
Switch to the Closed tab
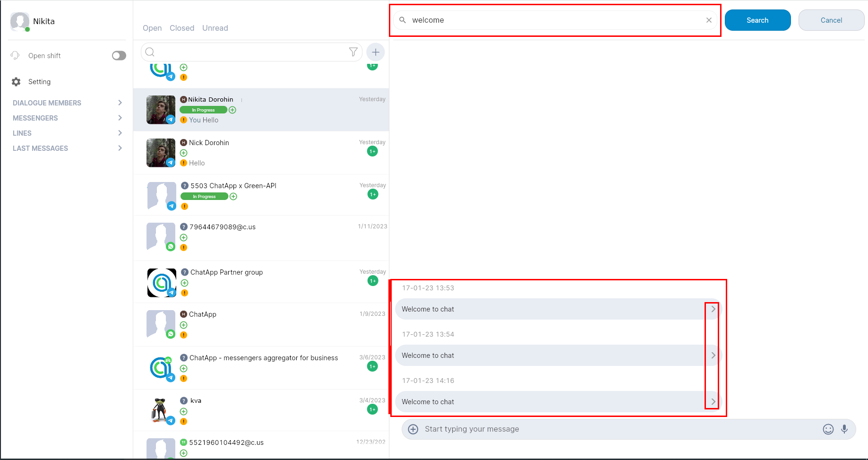(x=182, y=28)
